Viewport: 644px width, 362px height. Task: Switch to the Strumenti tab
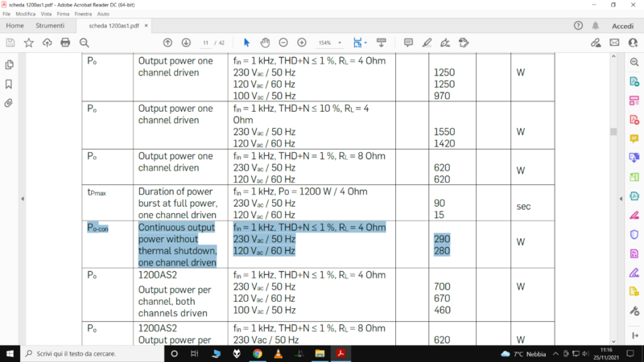pos(50,26)
